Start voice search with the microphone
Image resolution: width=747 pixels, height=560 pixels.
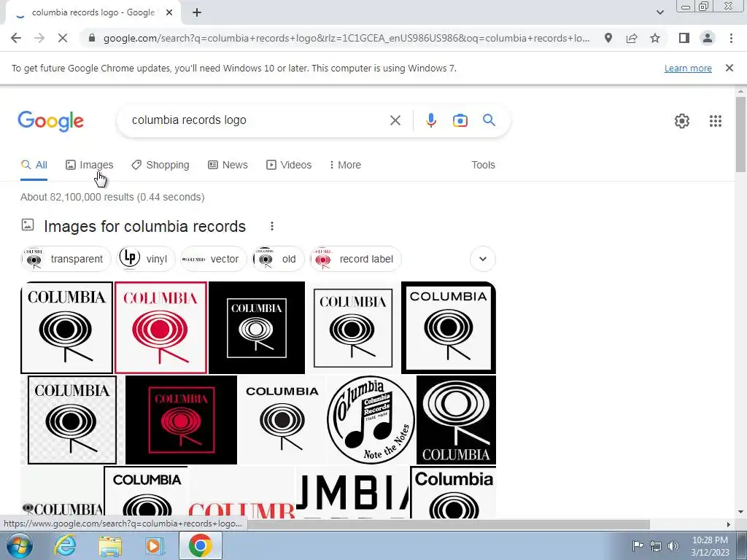[x=430, y=120]
